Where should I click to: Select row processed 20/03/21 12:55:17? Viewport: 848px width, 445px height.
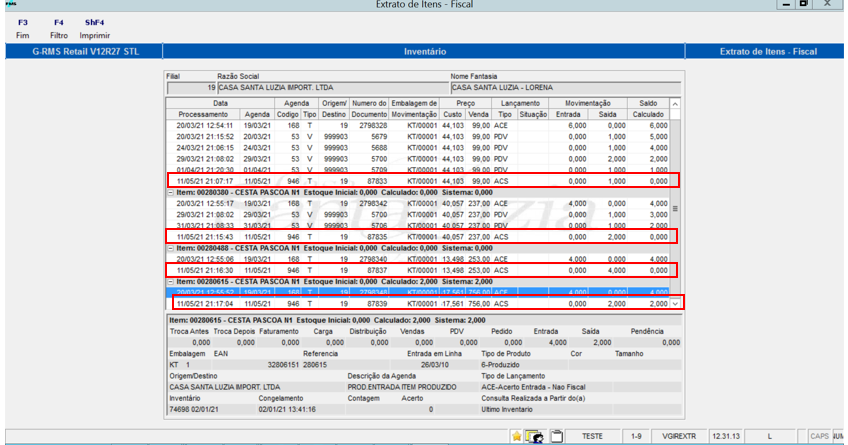coord(418,204)
